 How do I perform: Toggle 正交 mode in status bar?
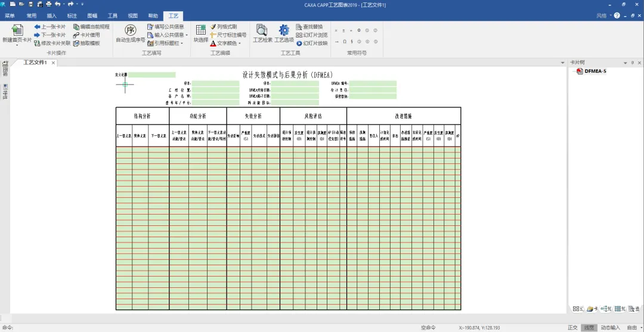(x=572, y=327)
